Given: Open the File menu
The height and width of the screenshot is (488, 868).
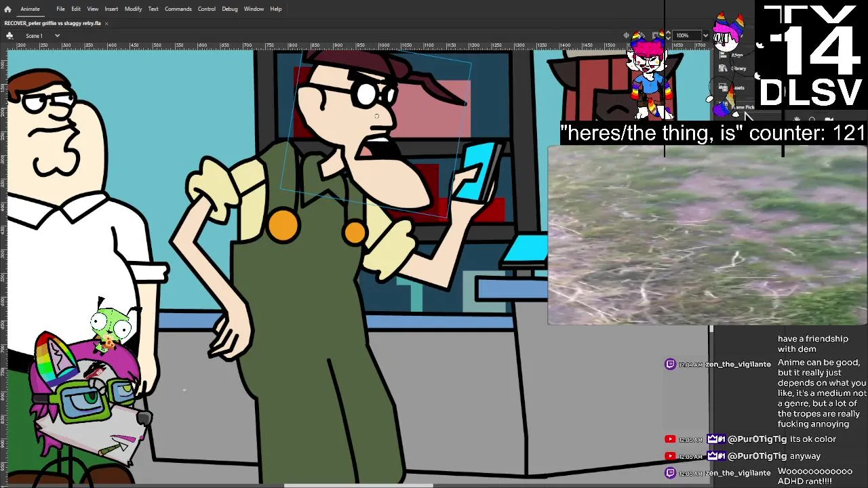Looking at the screenshot, I should click(60, 9).
